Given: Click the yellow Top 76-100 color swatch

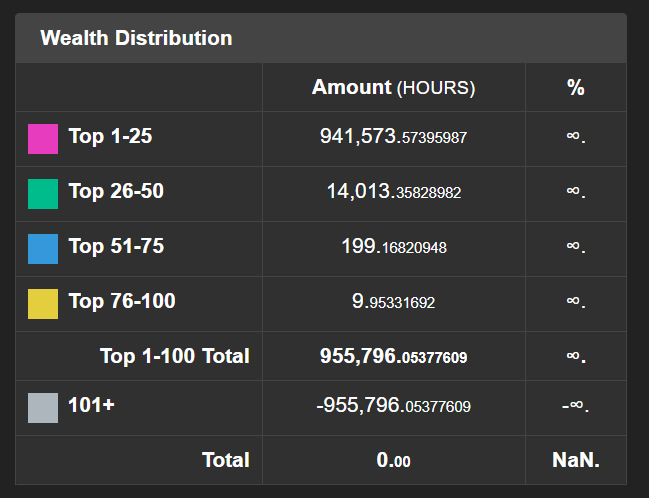Looking at the screenshot, I should [x=43, y=304].
